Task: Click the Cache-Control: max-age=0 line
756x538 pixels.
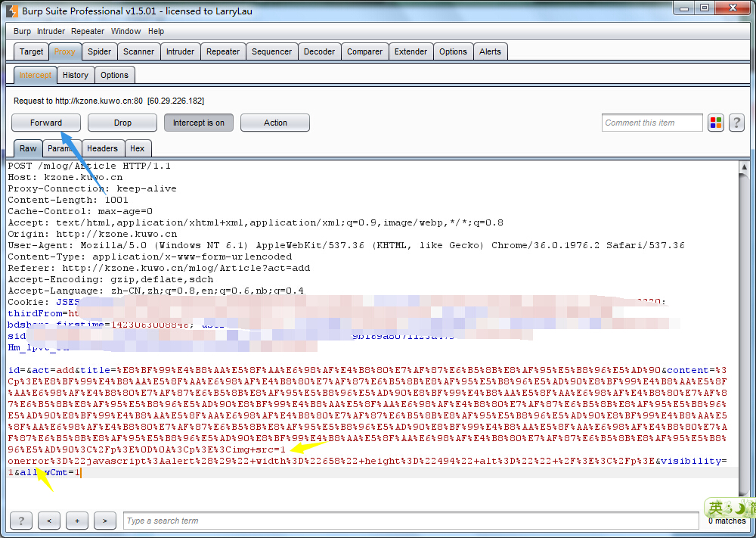Action: coord(80,211)
